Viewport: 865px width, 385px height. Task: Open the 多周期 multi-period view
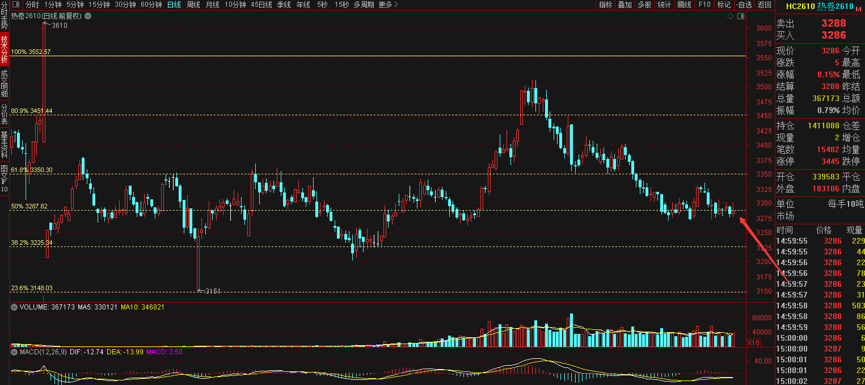click(x=364, y=4)
